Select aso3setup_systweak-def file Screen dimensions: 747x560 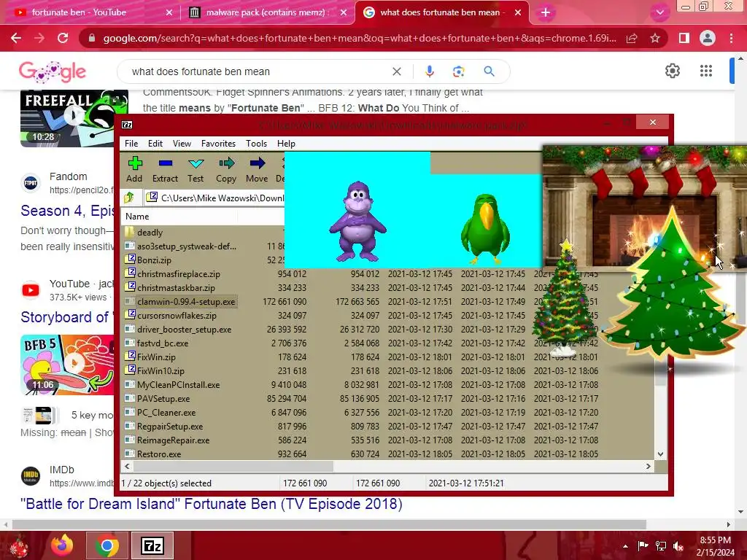tap(186, 246)
